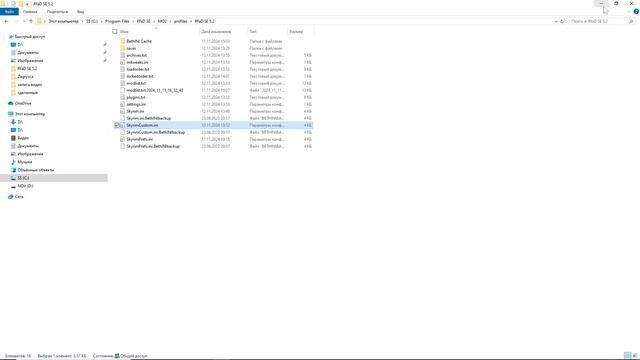Open the Music library in navigation pane

(24, 162)
